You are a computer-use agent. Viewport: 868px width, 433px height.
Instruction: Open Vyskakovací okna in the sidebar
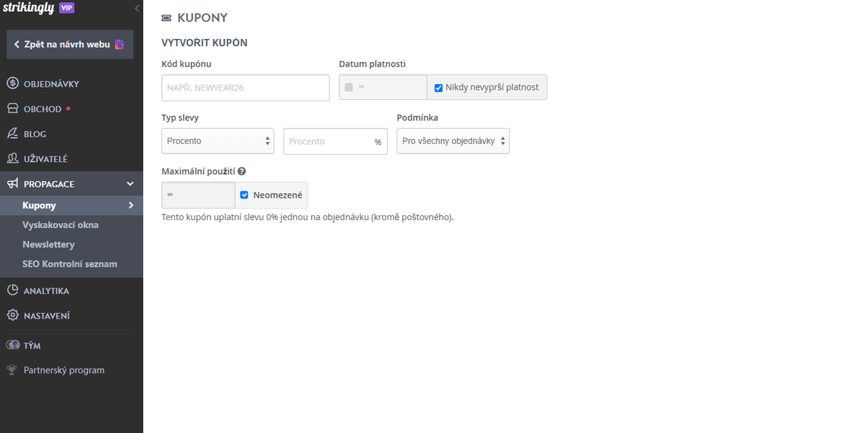[x=61, y=225]
